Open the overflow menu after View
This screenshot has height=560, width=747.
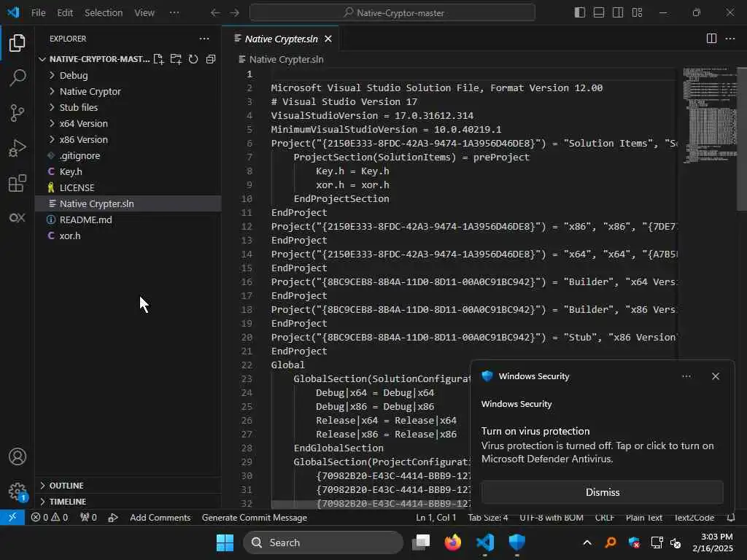pyautogui.click(x=174, y=13)
